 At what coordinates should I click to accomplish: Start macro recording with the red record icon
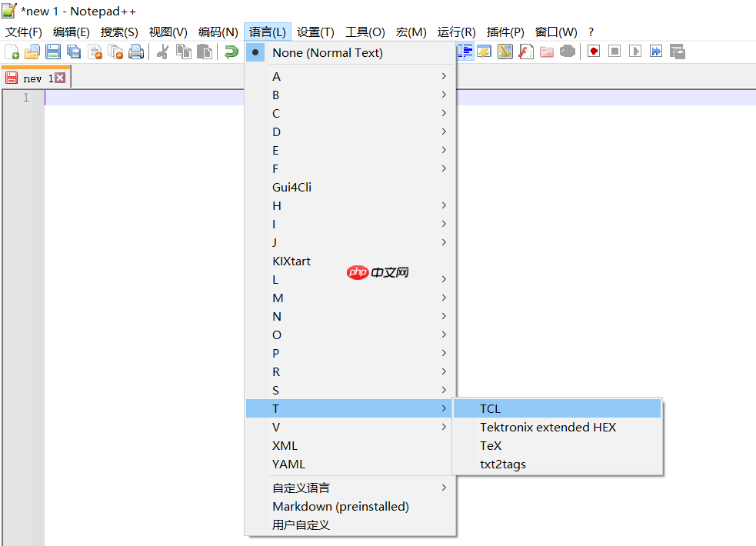pos(592,51)
